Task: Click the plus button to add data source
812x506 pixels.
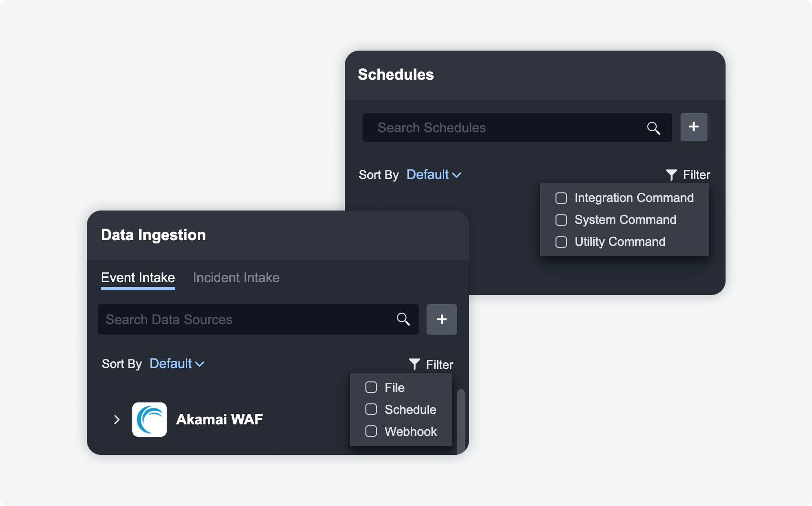Action: pyautogui.click(x=441, y=319)
